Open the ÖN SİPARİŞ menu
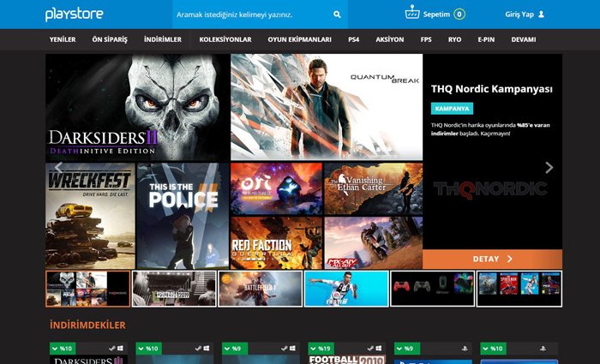 tap(110, 39)
